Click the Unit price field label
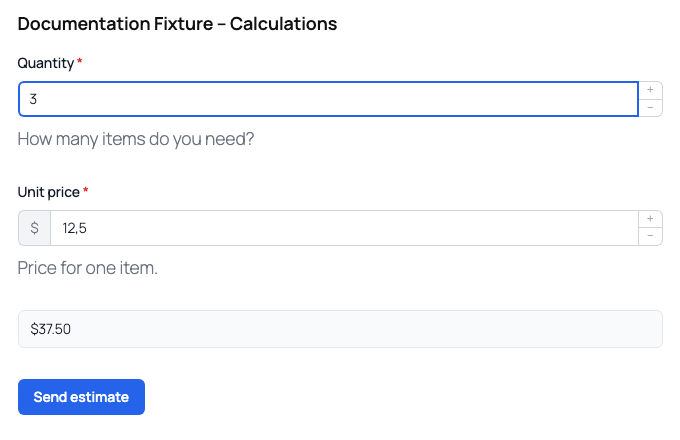The height and width of the screenshot is (440, 680). pos(49,192)
